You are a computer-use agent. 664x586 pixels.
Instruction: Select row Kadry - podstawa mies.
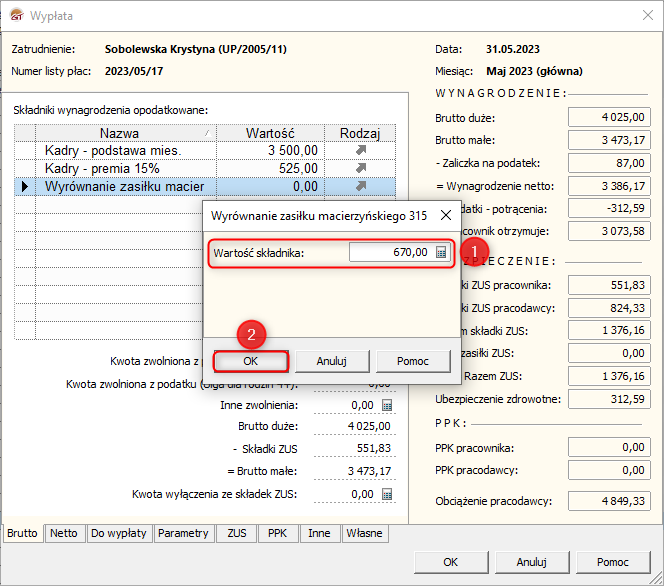click(x=205, y=150)
